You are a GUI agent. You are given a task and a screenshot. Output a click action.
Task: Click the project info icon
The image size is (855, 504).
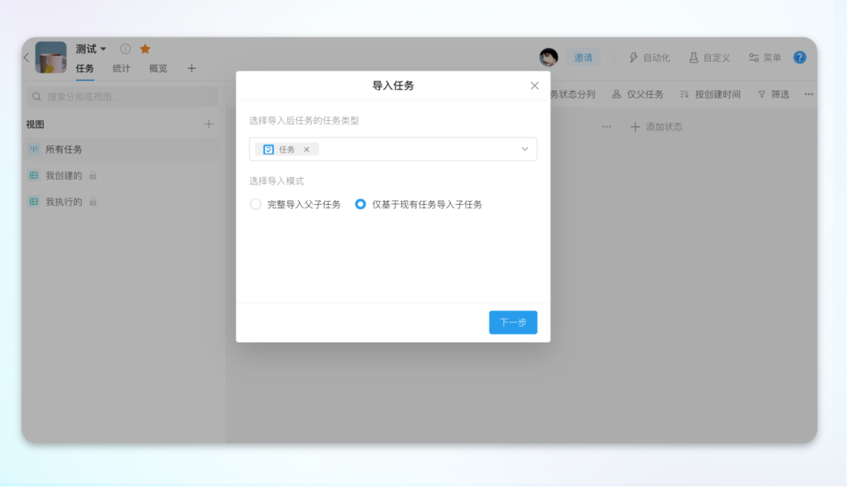coord(125,49)
